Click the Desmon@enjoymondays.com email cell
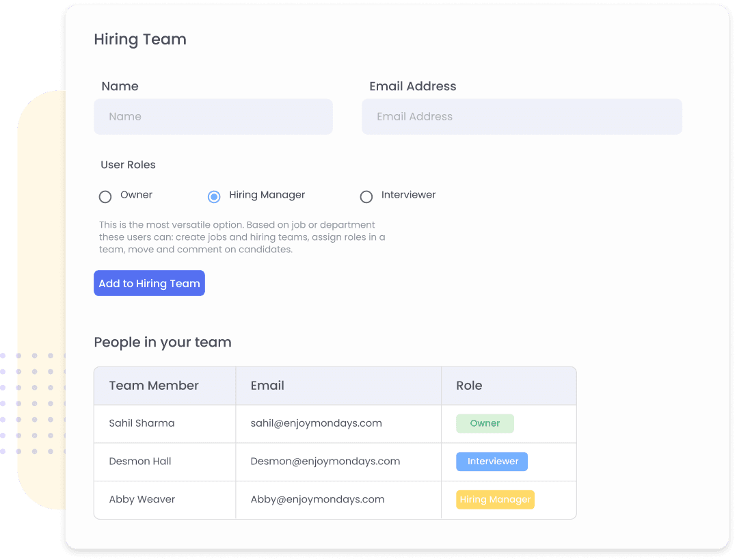The width and height of the screenshot is (737, 560). click(x=325, y=462)
